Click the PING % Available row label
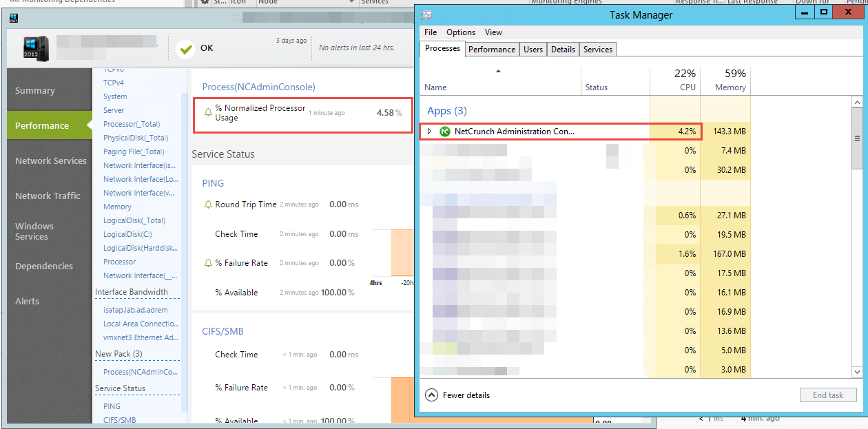868x429 pixels. (236, 293)
